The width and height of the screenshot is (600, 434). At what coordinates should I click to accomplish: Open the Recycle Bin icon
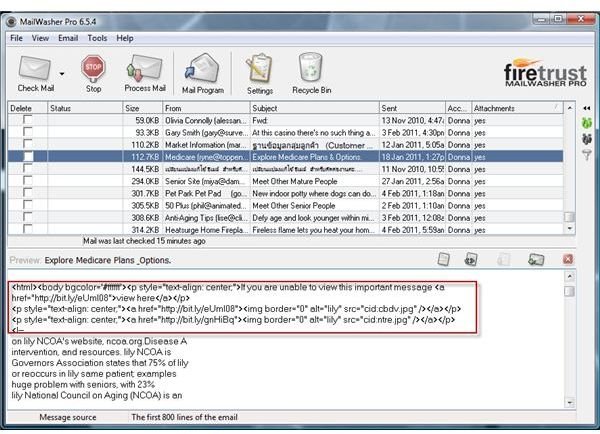coord(310,67)
